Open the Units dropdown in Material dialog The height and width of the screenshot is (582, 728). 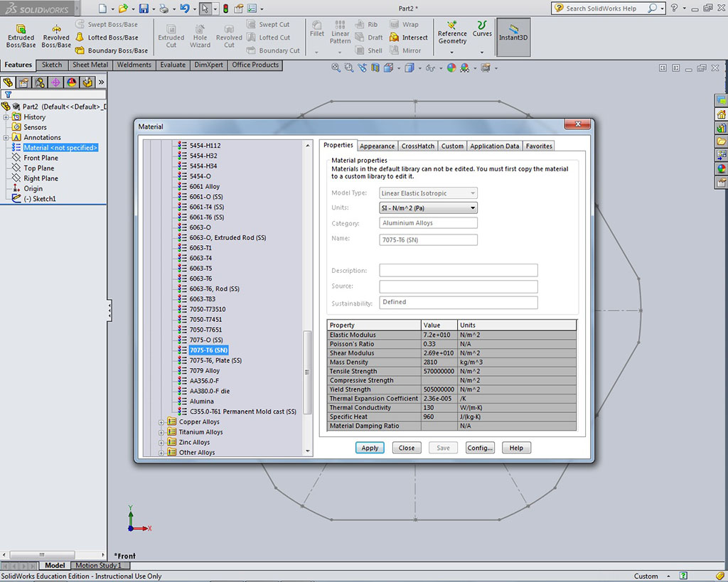tap(472, 208)
